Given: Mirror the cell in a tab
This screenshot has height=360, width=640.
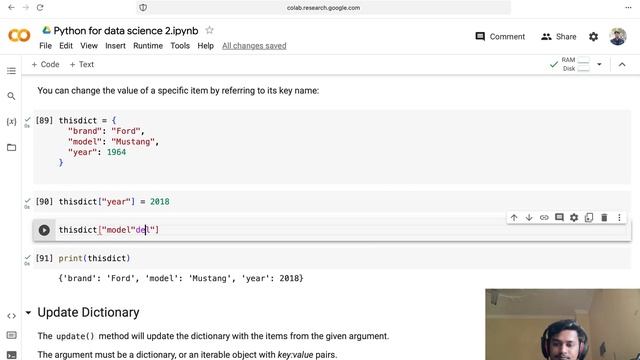Looking at the screenshot, I should coord(589,218).
